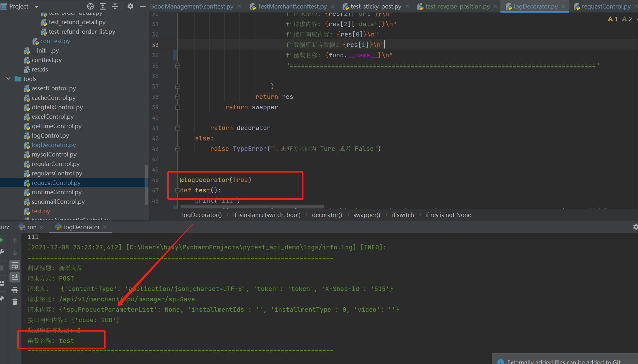This screenshot has height=364, width=638.
Task: Collapse the code fold at line 43
Action: pyautogui.click(x=177, y=149)
